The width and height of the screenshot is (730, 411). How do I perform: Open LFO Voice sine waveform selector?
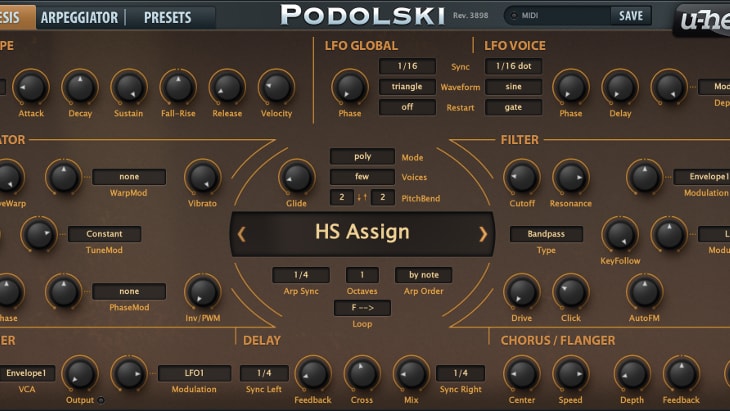[514, 87]
